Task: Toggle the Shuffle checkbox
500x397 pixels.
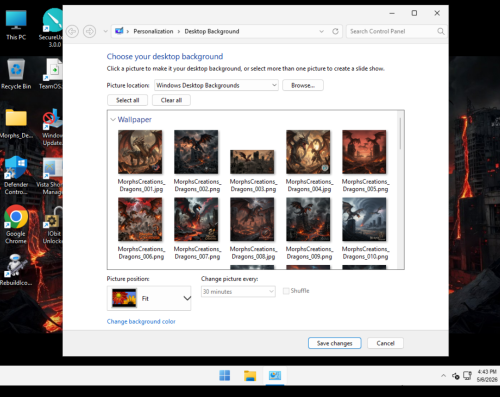Action: (x=286, y=291)
